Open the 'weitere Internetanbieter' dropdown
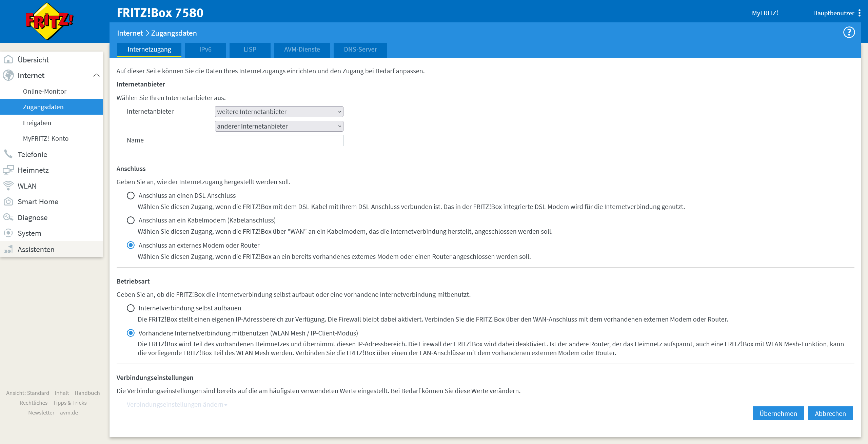The height and width of the screenshot is (444, 868). click(279, 112)
